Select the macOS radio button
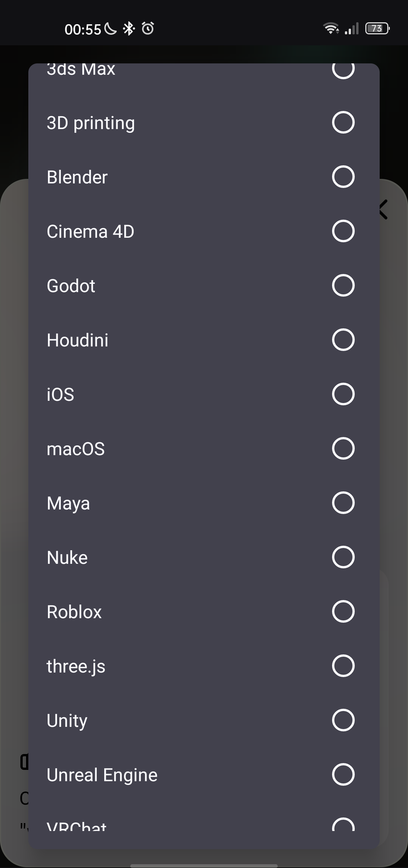 click(x=343, y=449)
